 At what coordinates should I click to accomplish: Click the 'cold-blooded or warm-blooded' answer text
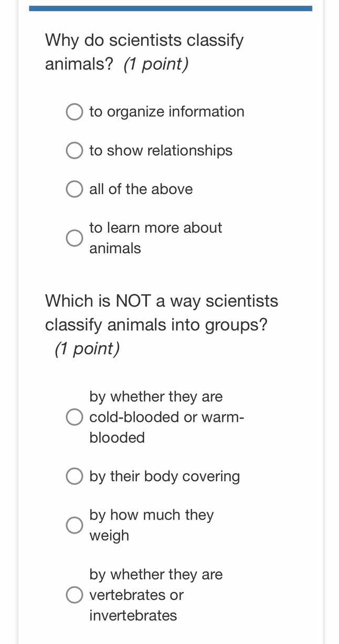[166, 417]
